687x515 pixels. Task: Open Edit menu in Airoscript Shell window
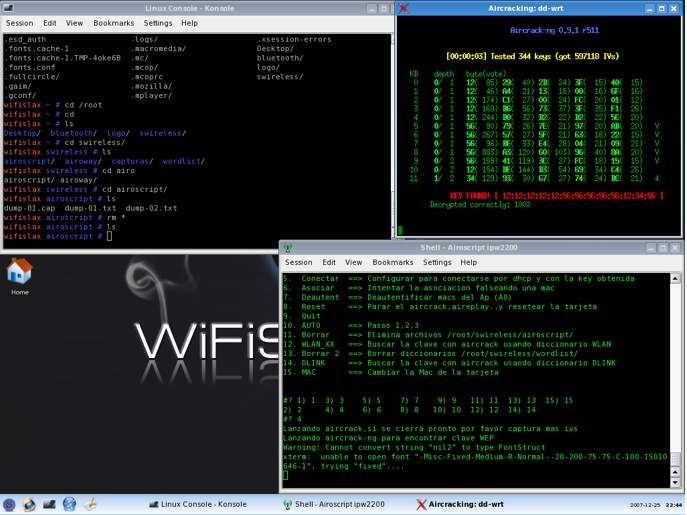click(329, 262)
